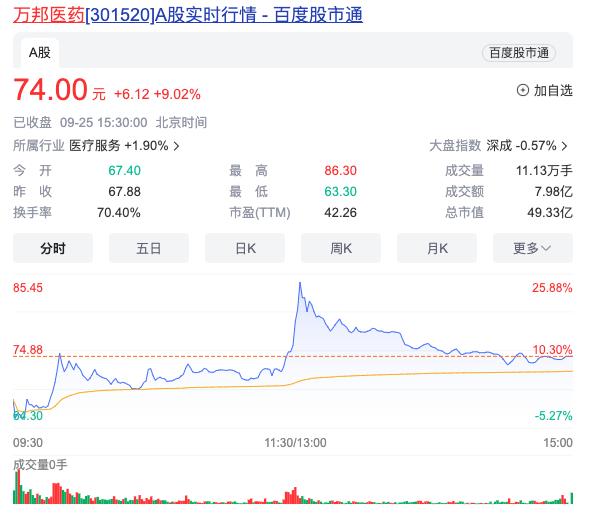
Task: Click the plus icon beside 加自选
Action: pos(522,91)
